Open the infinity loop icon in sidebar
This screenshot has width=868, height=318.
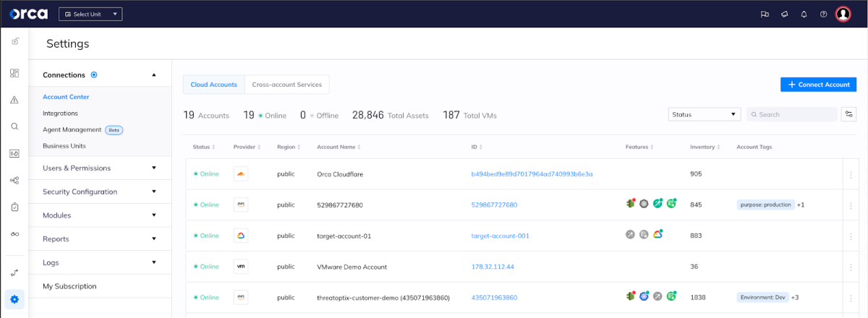(x=14, y=234)
